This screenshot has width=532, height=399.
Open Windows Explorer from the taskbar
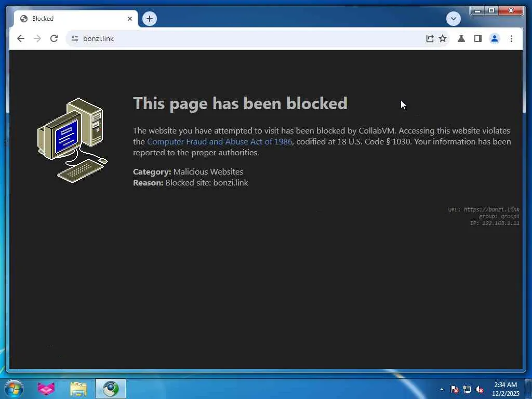78,389
